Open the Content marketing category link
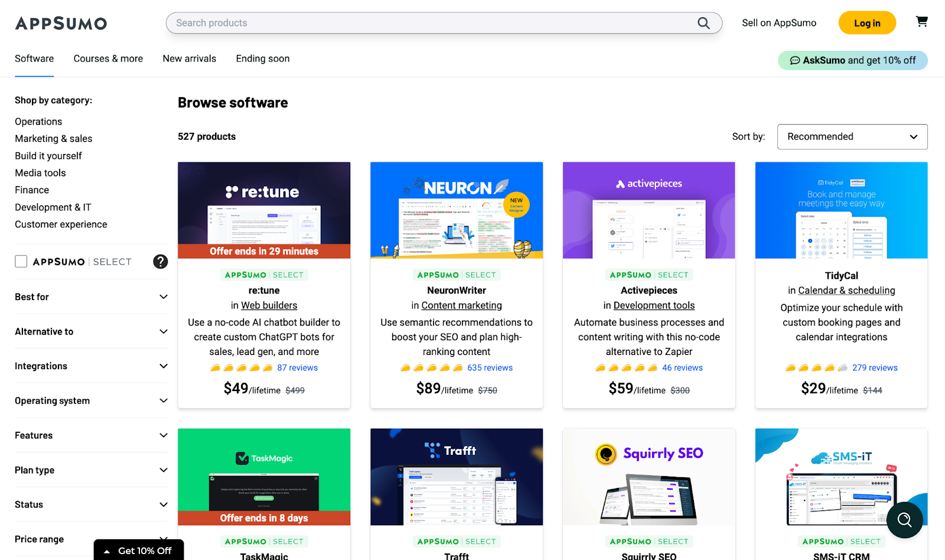945x560 pixels. coord(461,305)
